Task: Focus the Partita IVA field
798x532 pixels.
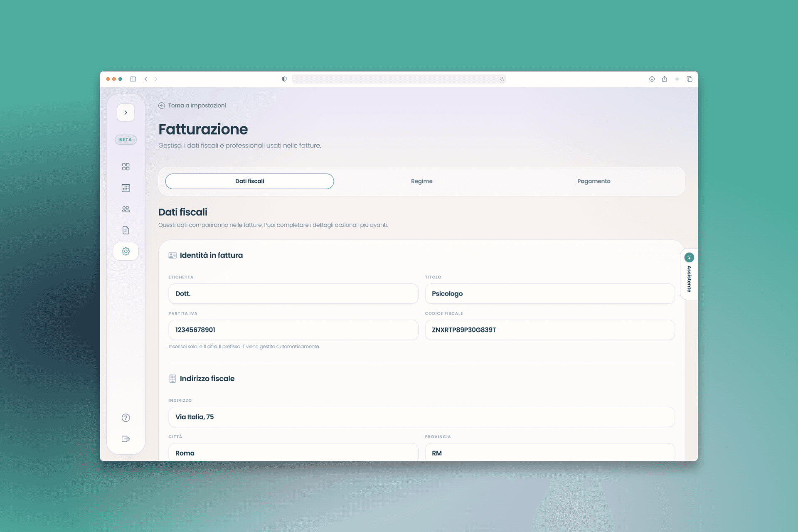Action: 293,330
